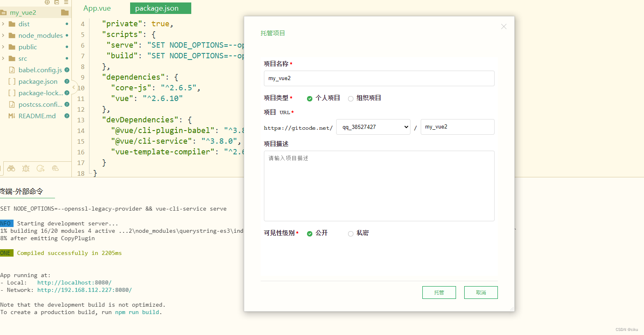Screen dimensions: 644x335
Task: Choose the 公开 visibility radio
Action: pos(309,234)
